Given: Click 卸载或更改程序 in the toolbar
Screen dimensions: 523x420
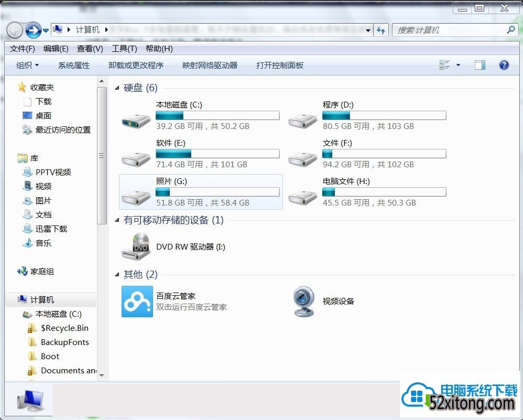Looking at the screenshot, I should click(x=136, y=65).
